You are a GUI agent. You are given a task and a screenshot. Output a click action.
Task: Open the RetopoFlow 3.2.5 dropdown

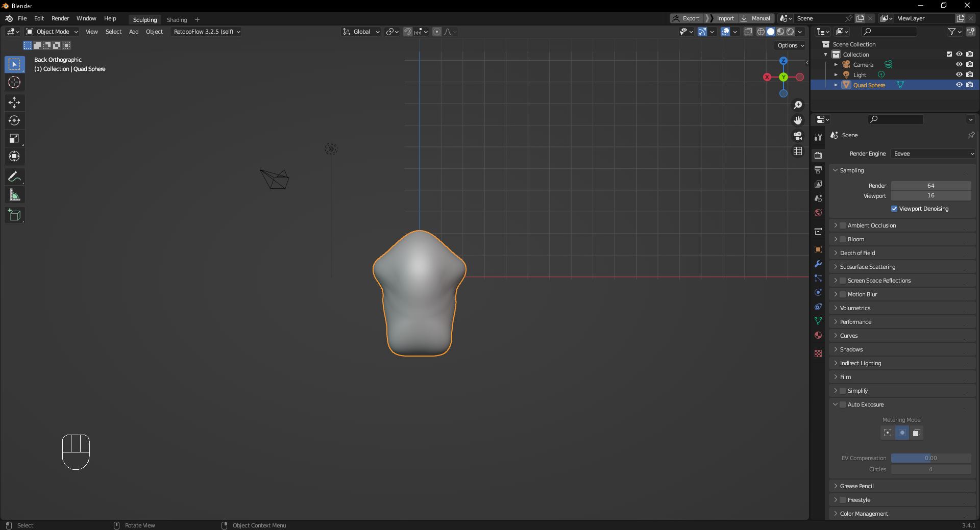point(206,32)
